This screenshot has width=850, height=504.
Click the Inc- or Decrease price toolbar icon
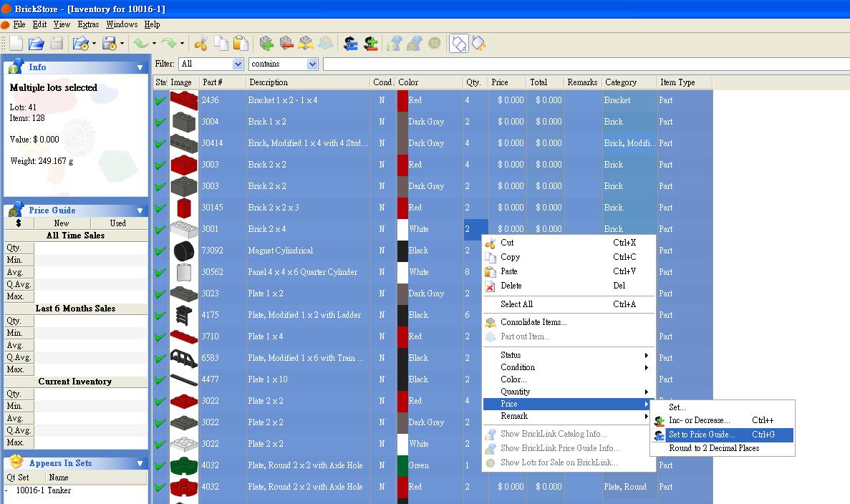tap(371, 44)
